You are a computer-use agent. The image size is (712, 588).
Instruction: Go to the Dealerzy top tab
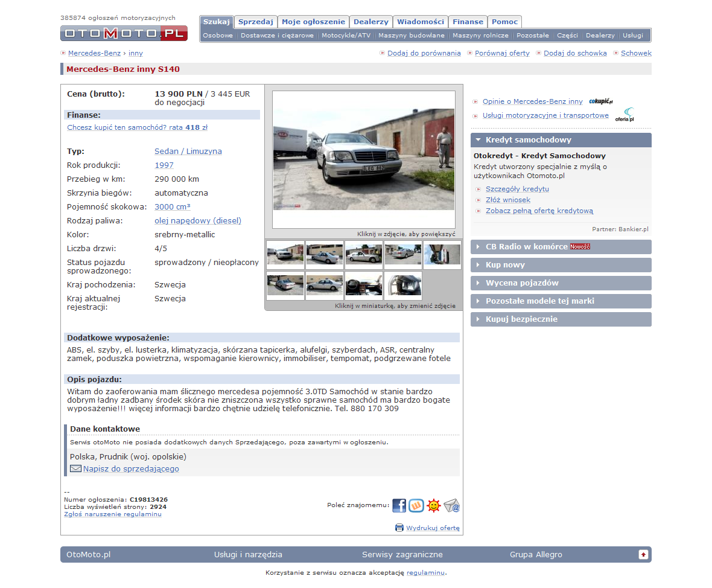[x=371, y=22]
